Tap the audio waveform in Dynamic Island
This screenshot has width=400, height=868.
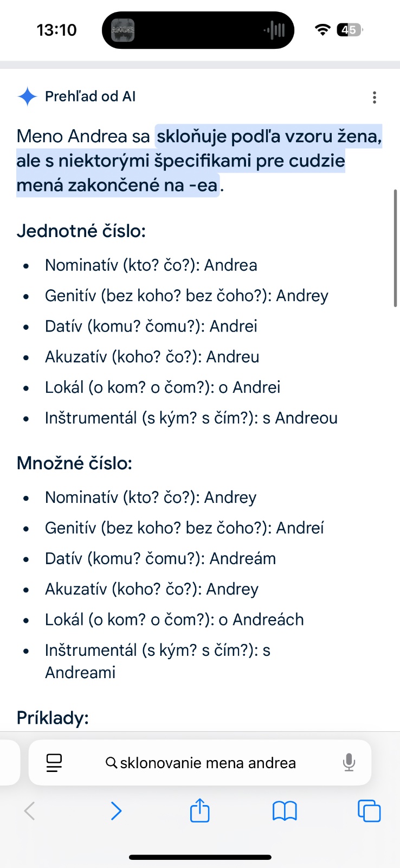pyautogui.click(x=274, y=30)
